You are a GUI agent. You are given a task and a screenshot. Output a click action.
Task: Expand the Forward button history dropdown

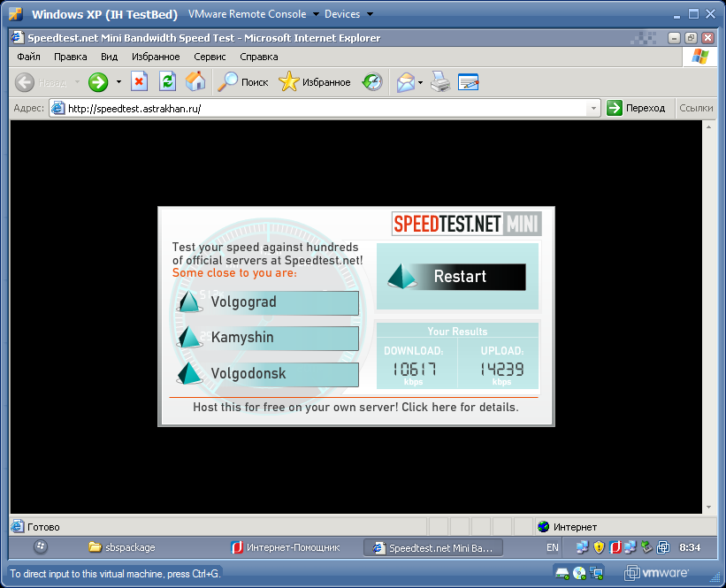click(119, 82)
